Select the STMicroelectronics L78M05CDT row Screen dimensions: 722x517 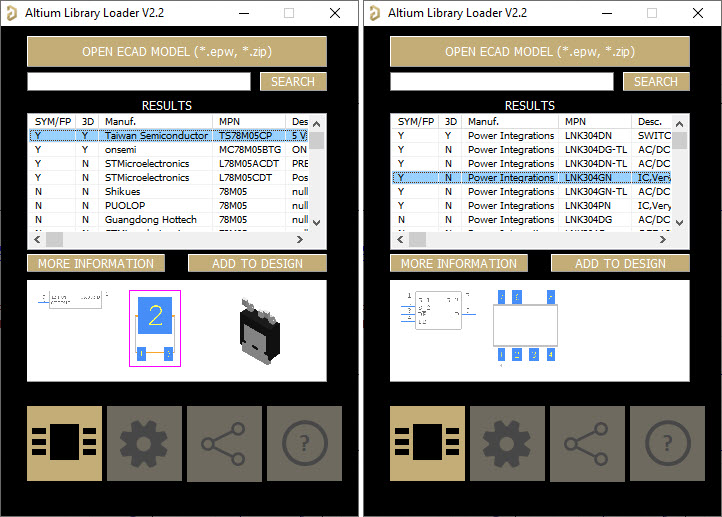point(169,178)
